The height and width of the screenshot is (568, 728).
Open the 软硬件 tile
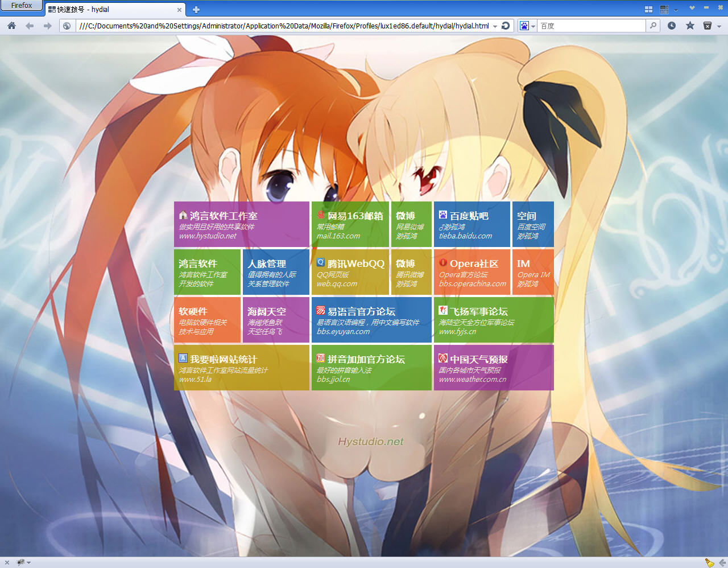pos(207,320)
